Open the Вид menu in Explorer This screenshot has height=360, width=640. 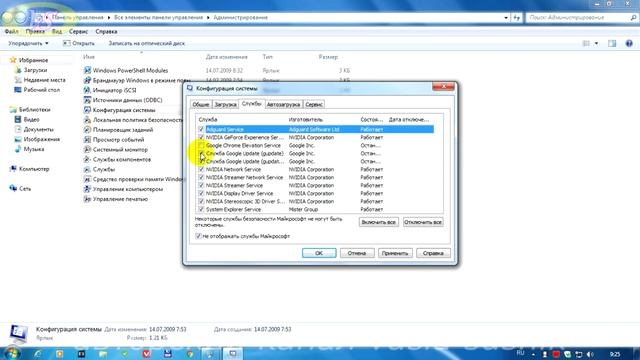click(x=57, y=31)
